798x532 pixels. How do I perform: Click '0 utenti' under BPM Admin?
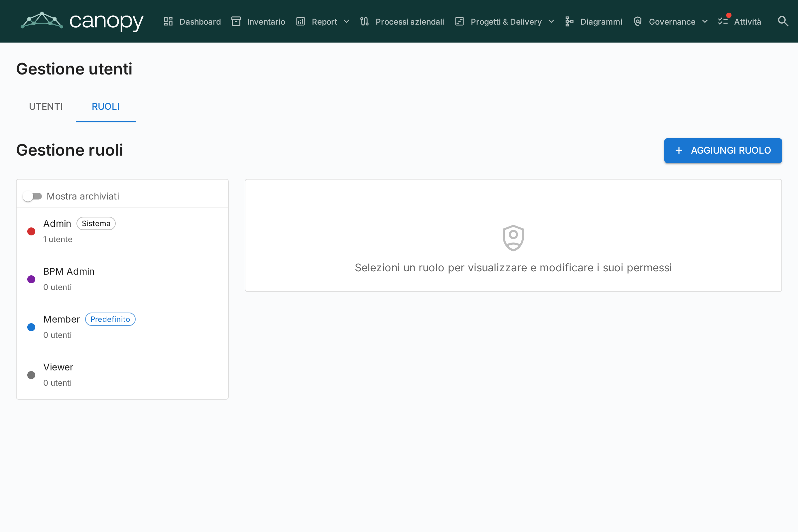[58, 287]
